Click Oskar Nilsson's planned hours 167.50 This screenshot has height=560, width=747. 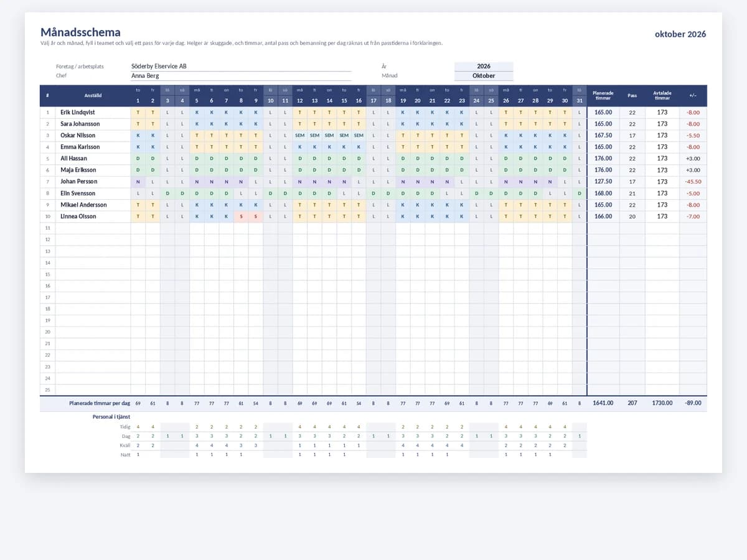click(x=603, y=136)
